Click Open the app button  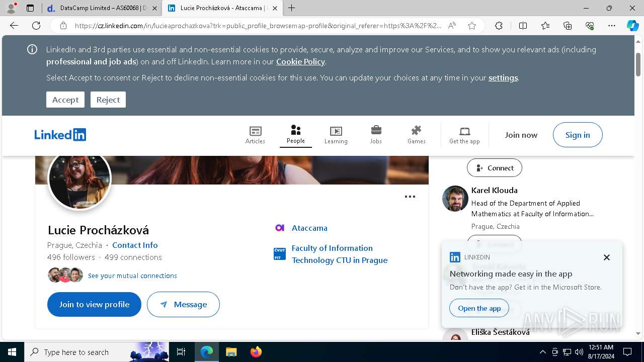tap(479, 308)
